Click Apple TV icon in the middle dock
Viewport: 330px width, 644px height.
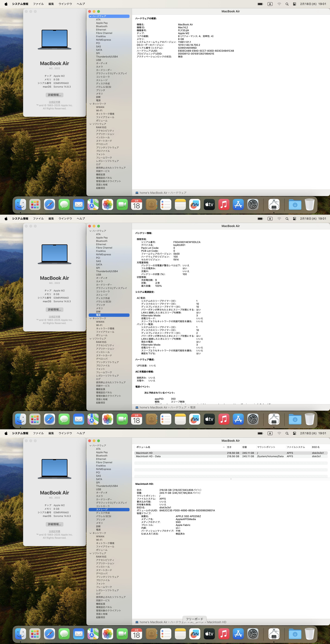pos(209,419)
